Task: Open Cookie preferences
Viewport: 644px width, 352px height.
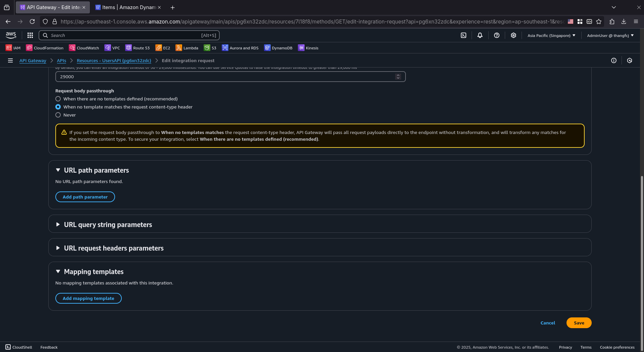Action: [617, 347]
